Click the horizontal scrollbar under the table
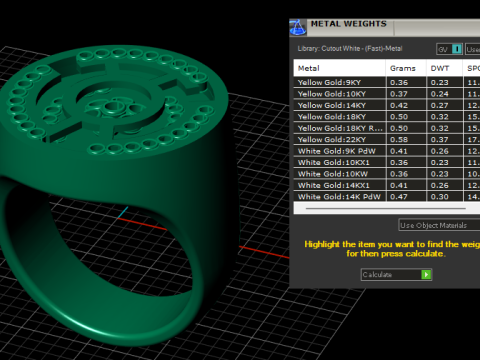The width and height of the screenshot is (480, 360). (x=386, y=208)
